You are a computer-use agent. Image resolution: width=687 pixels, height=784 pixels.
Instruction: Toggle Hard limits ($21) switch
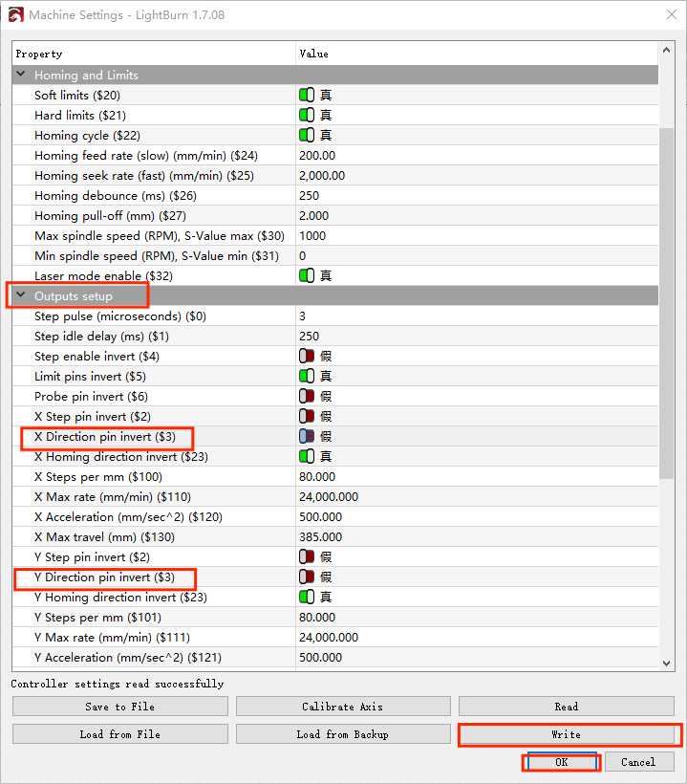(307, 116)
